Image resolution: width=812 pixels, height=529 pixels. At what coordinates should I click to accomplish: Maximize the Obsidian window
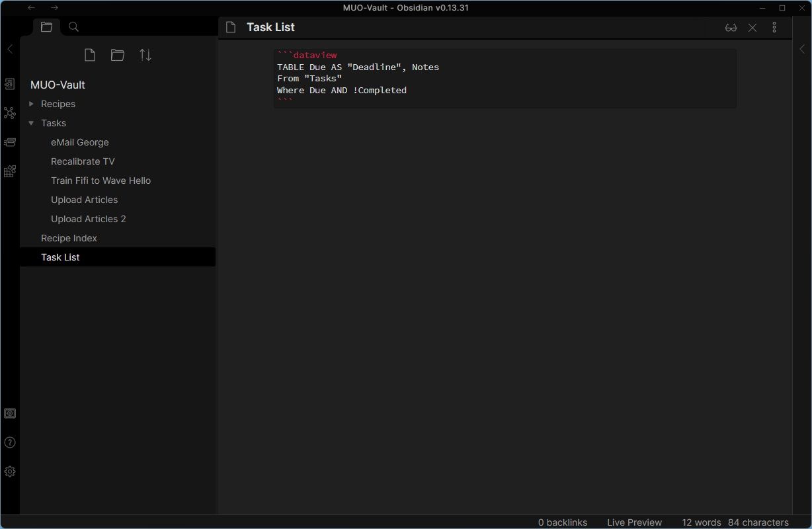(782, 8)
